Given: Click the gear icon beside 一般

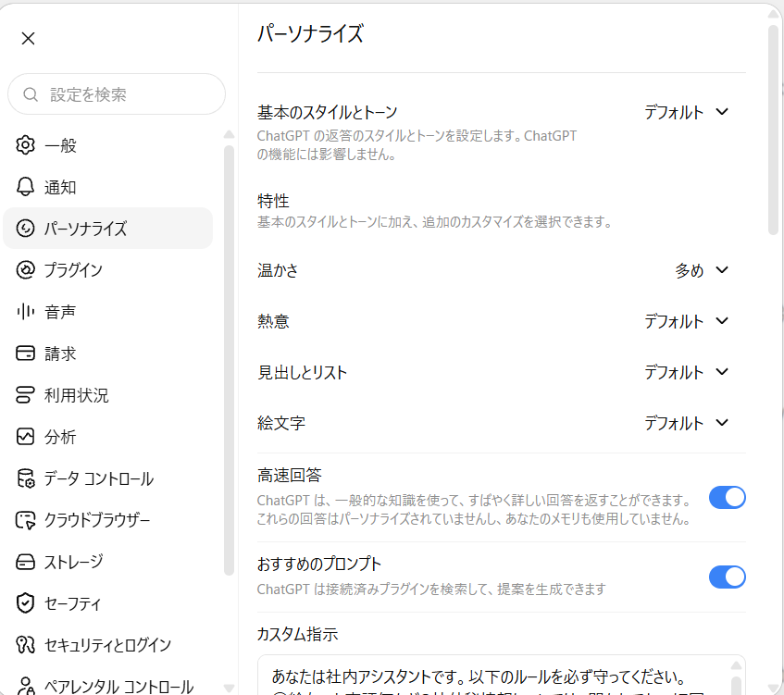Looking at the screenshot, I should [25, 145].
